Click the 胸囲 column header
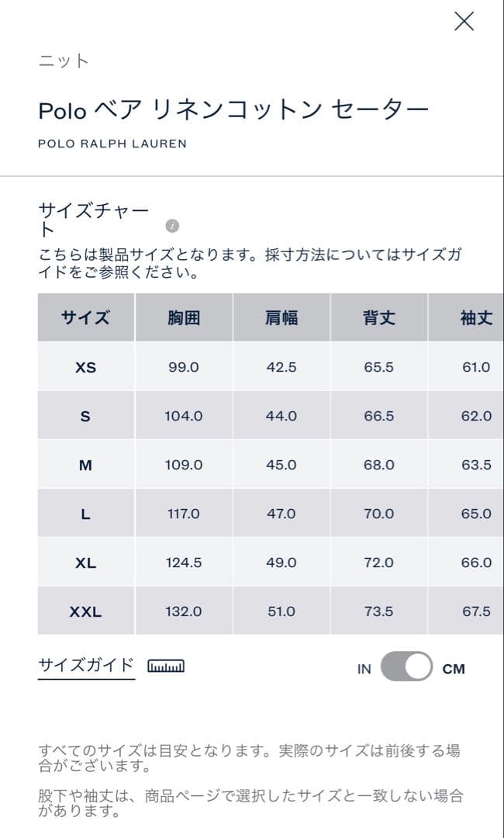This screenshot has width=504, height=838. [185, 317]
